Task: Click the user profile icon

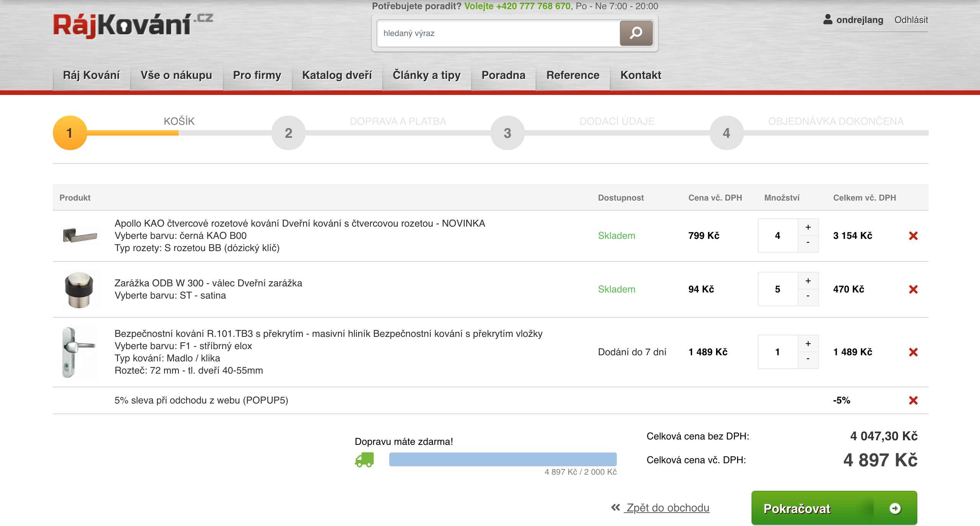Action: click(x=828, y=20)
